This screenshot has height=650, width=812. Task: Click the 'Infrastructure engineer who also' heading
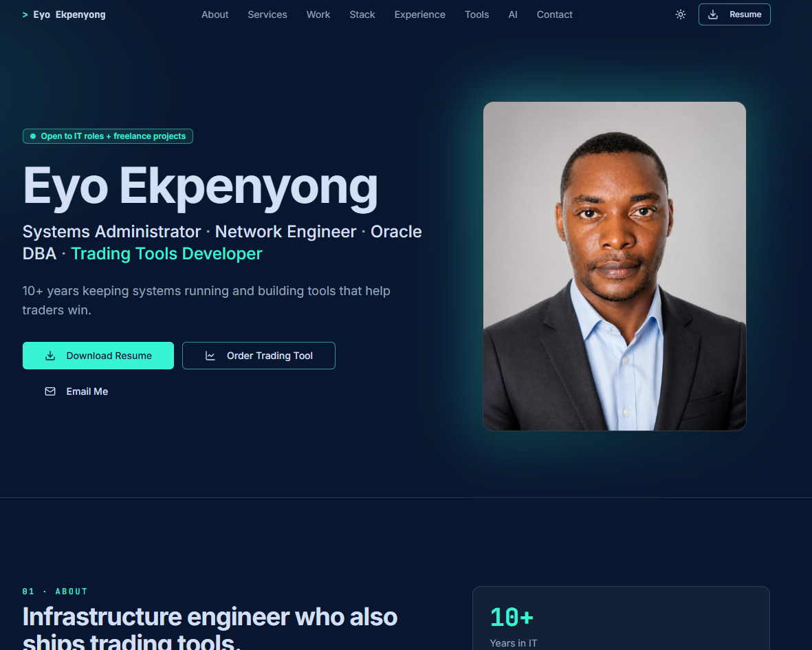point(210,617)
